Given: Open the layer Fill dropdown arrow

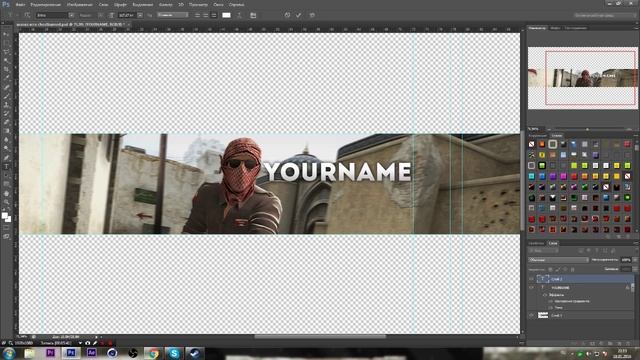Looking at the screenshot, I should [635, 269].
